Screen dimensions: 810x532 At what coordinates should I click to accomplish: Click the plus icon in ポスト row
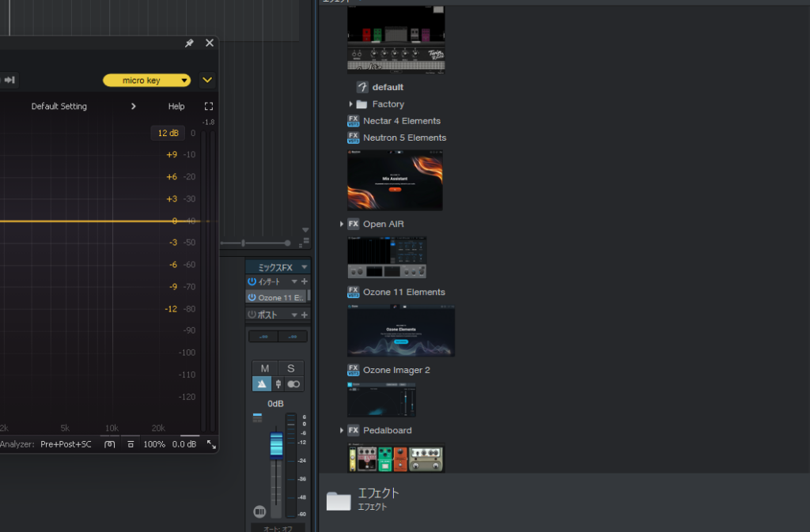pos(305,315)
